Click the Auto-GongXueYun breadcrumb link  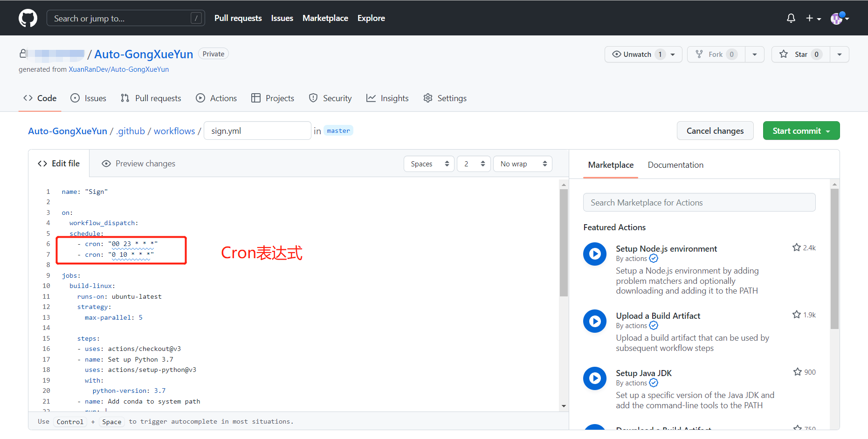(68, 131)
